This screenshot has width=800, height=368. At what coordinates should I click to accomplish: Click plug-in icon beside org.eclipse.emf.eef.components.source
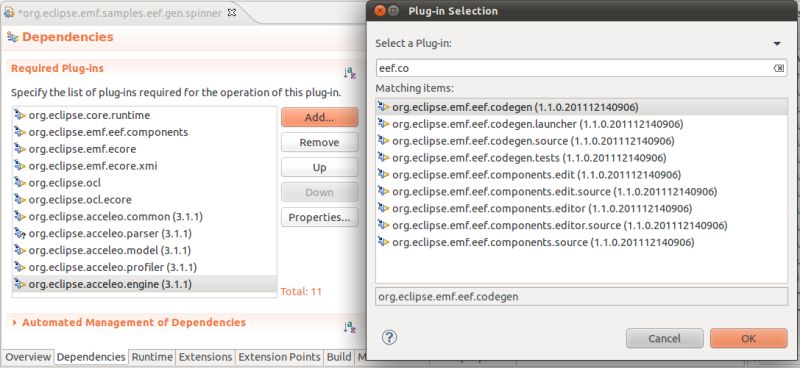click(x=383, y=242)
